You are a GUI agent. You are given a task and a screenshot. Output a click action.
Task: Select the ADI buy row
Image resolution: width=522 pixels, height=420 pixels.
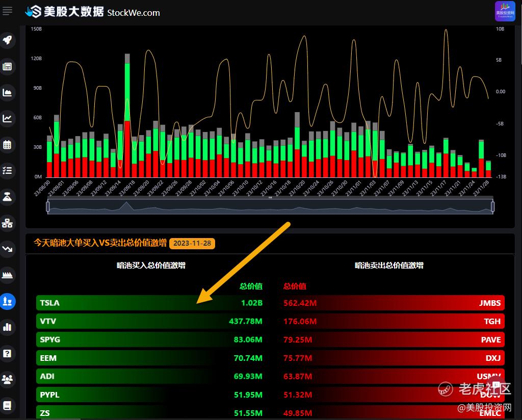point(151,376)
